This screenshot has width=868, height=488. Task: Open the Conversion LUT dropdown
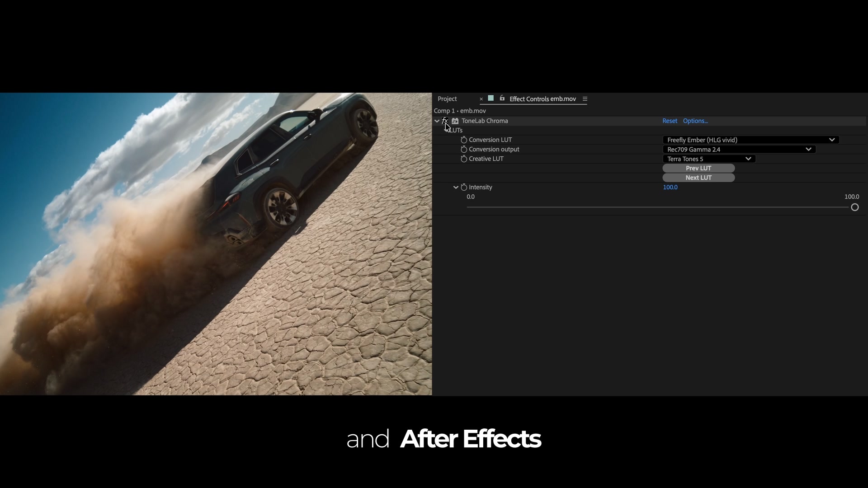tap(750, 140)
